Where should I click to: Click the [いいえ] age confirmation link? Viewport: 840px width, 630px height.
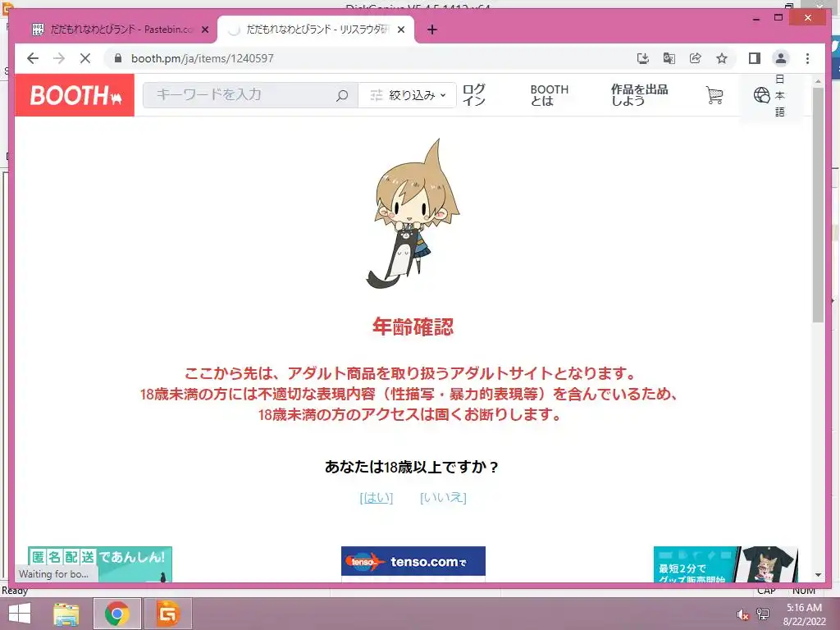point(443,498)
